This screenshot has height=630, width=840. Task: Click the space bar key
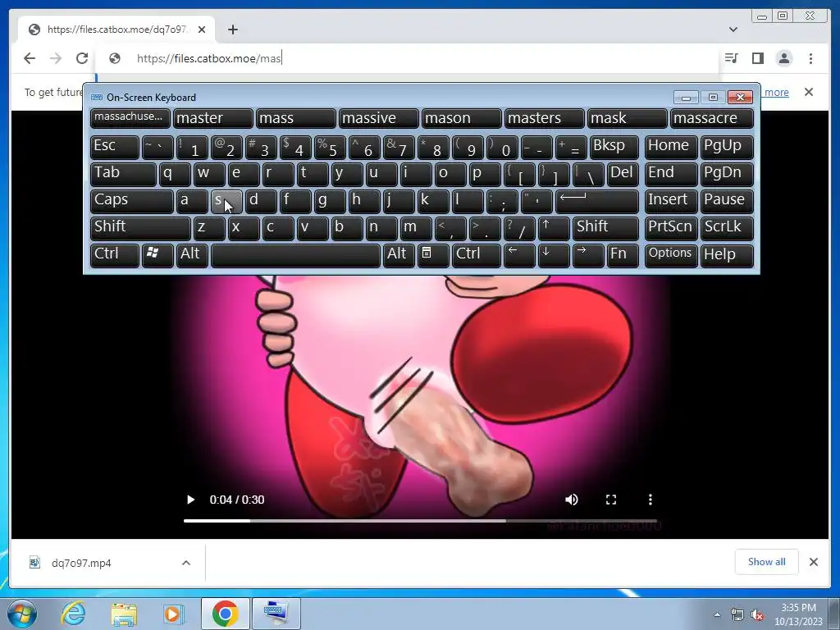coord(295,255)
